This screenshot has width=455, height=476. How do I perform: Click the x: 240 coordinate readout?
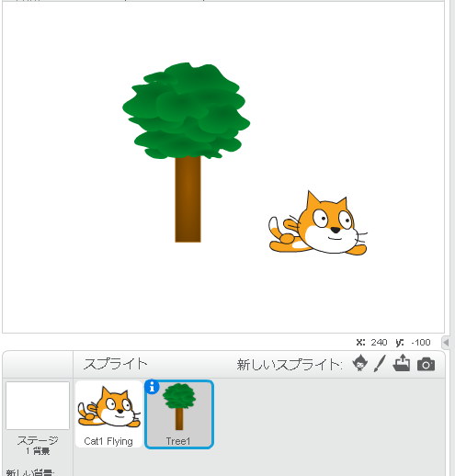coord(371,343)
